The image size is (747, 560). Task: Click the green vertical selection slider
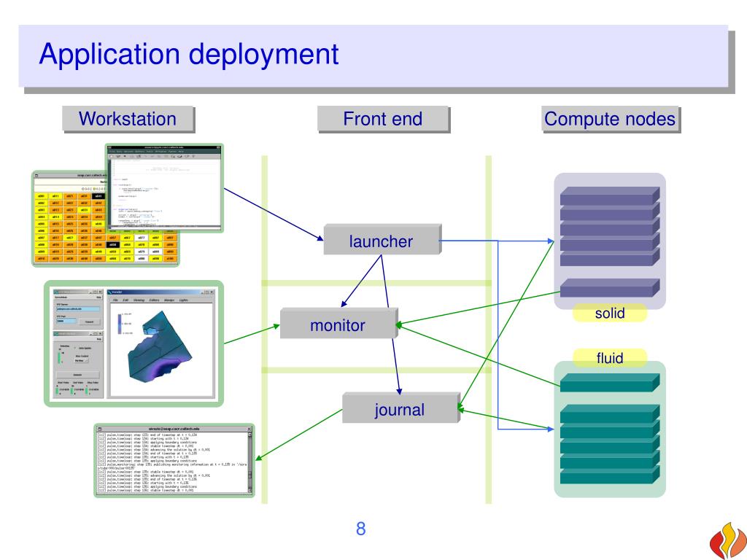[x=60, y=358]
